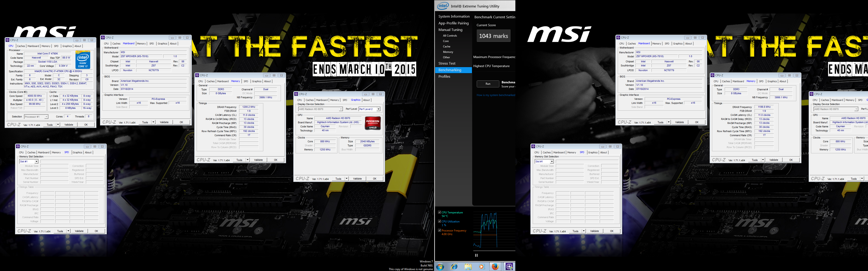Click Validate in window with Radeon logo
Screen dimensions: 868x271
pyautogui.click(x=358, y=179)
